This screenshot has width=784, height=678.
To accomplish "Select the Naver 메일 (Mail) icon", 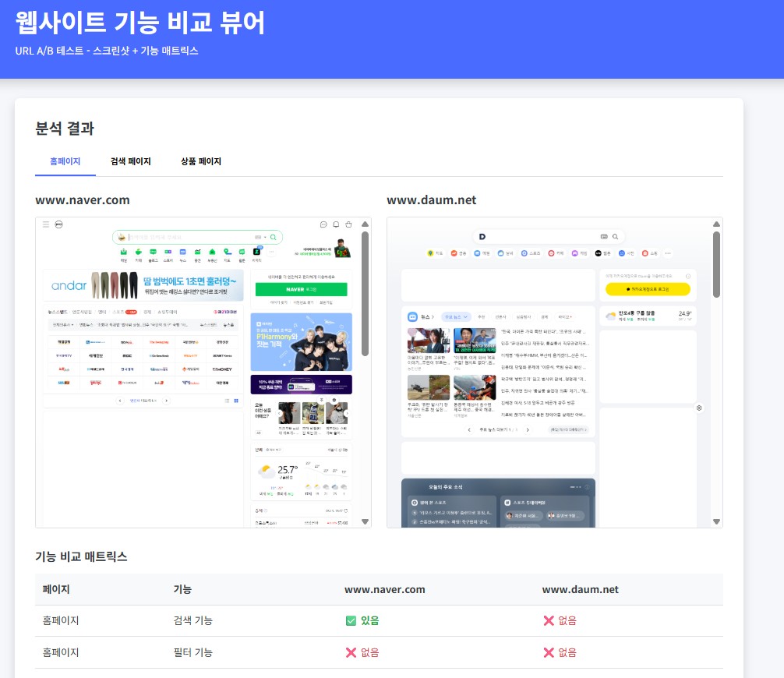I will click(123, 251).
